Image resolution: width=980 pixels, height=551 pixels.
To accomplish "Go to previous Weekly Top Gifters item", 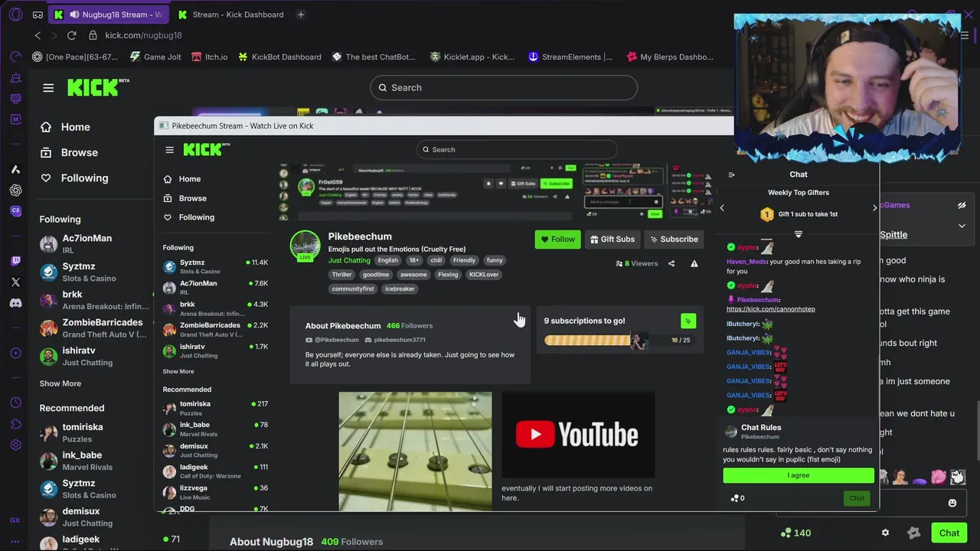I will 722,207.
